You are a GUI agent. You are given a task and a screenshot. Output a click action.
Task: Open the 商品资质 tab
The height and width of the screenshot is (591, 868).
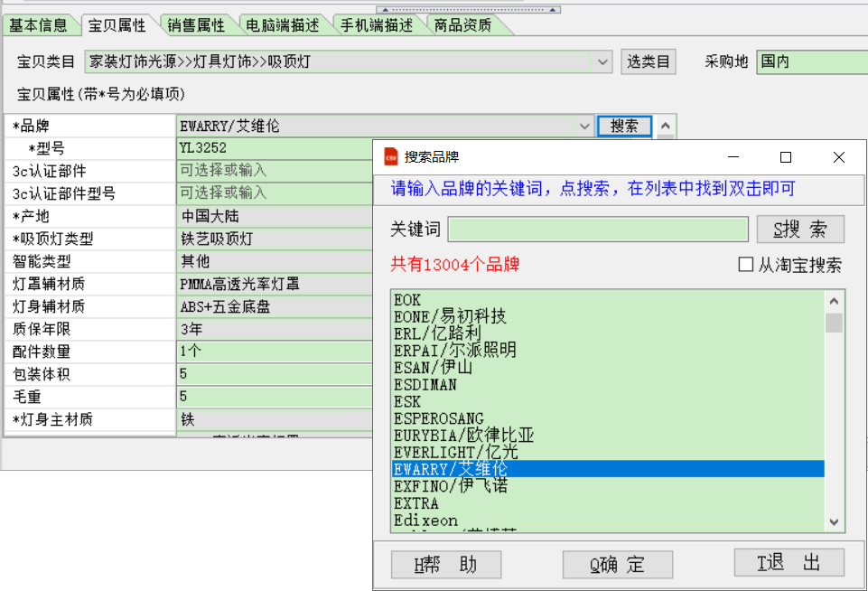click(x=462, y=25)
